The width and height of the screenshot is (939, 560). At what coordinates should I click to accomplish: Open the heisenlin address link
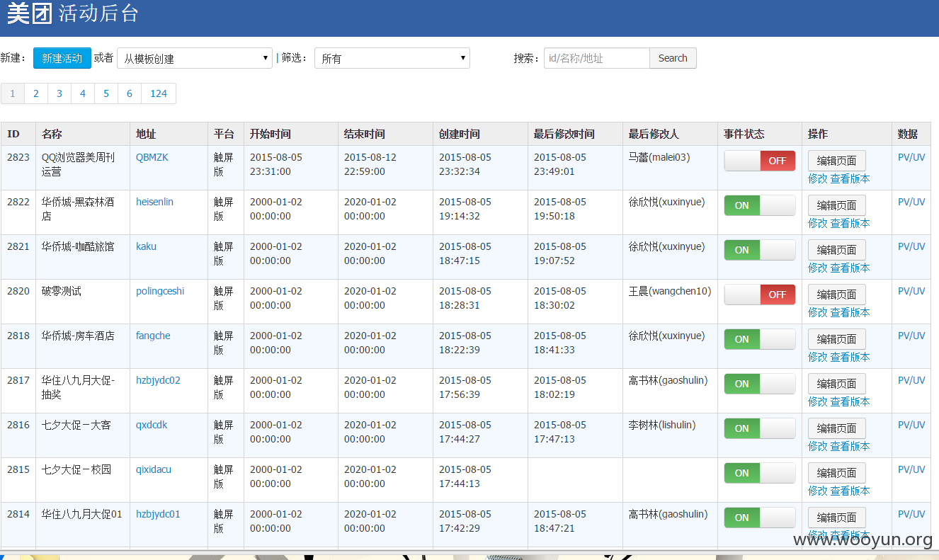click(x=154, y=202)
